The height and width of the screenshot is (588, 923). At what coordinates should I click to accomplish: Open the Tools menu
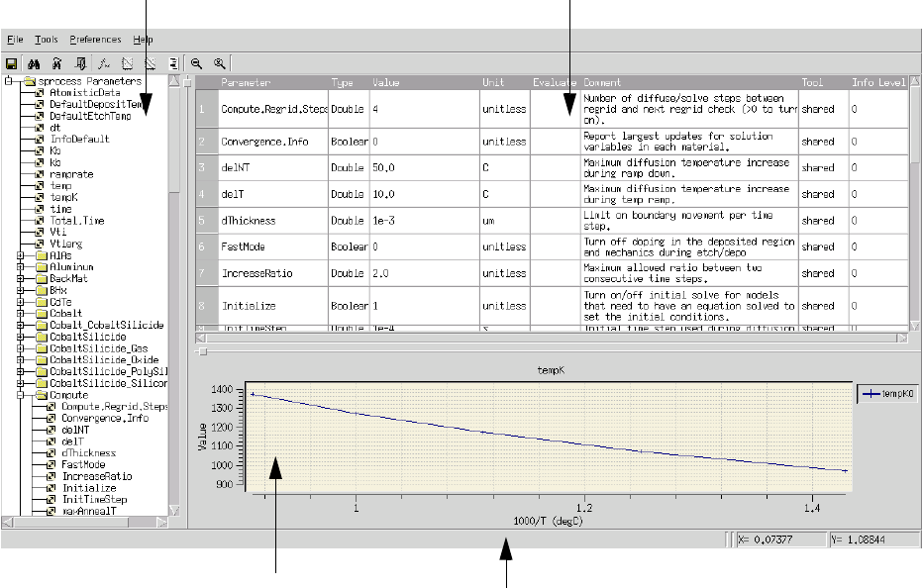pyautogui.click(x=46, y=40)
